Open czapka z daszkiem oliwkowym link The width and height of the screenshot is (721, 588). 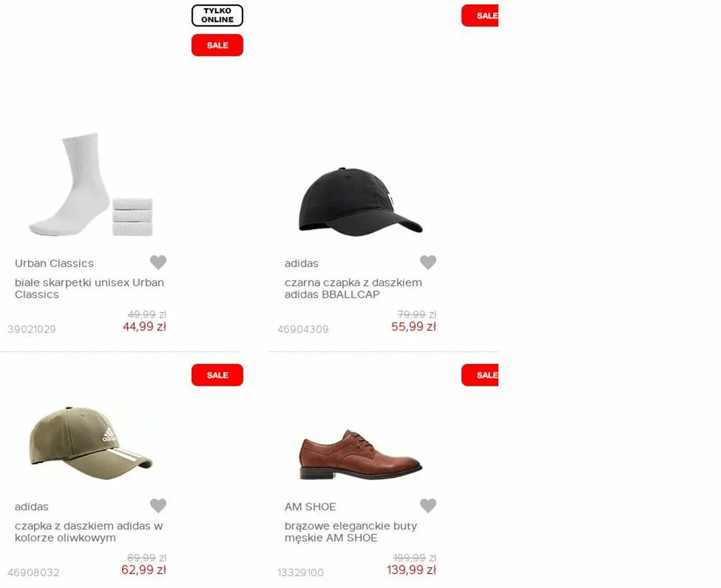(x=89, y=532)
